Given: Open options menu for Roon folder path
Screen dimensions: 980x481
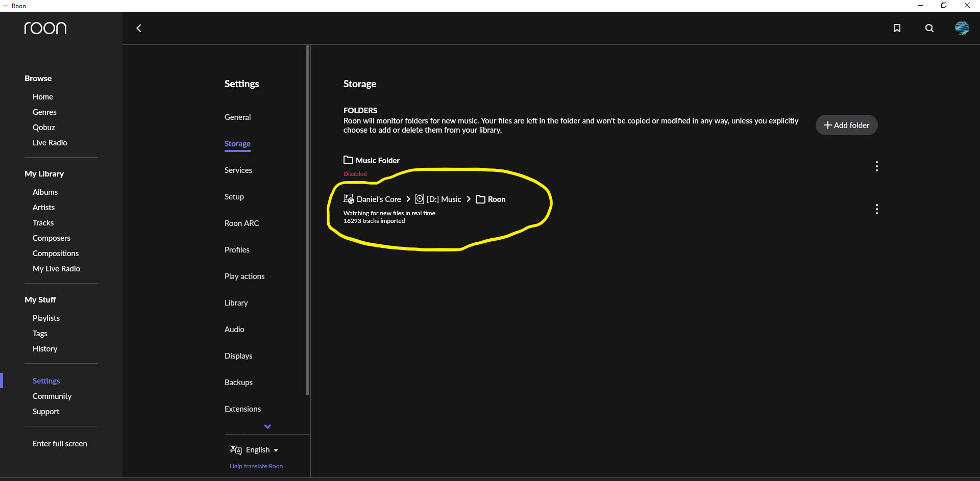Looking at the screenshot, I should [x=877, y=209].
